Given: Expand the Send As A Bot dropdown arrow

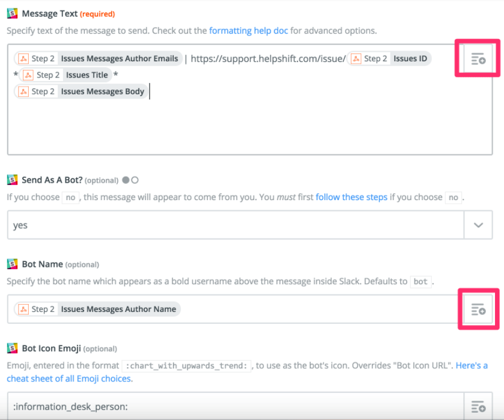Looking at the screenshot, I should [x=478, y=225].
